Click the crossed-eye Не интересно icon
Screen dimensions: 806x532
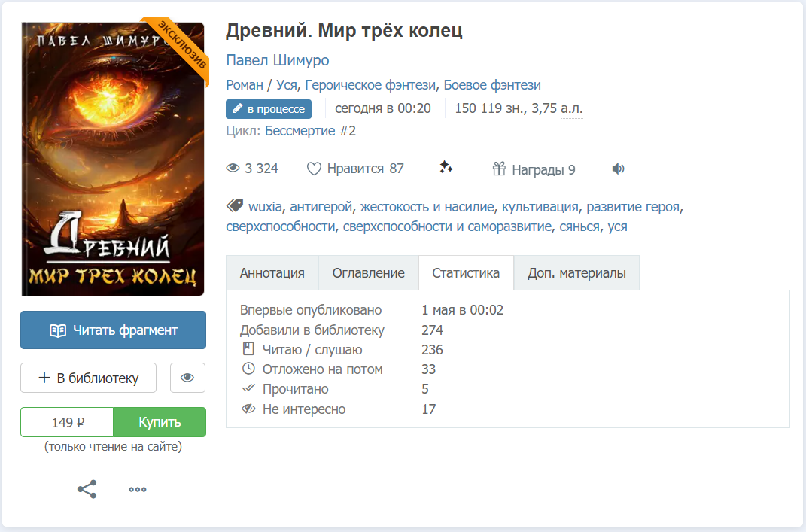click(x=248, y=409)
